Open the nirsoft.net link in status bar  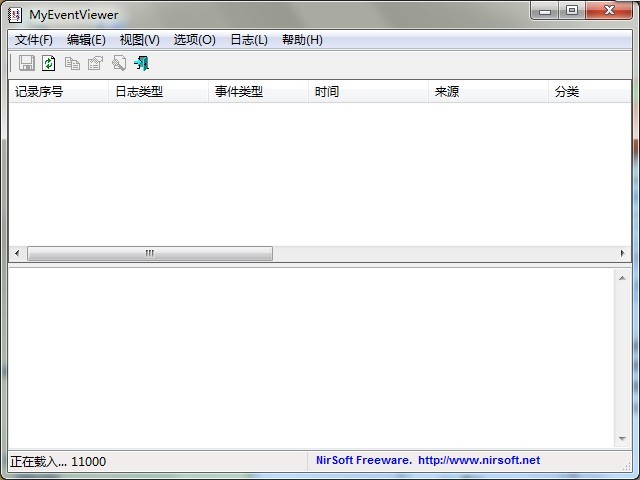478,461
